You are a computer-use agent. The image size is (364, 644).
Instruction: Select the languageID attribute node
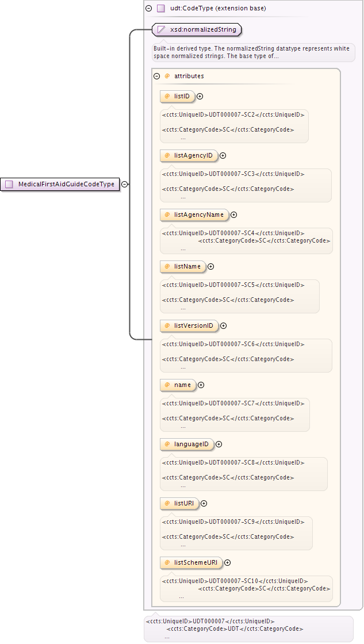pos(187,444)
